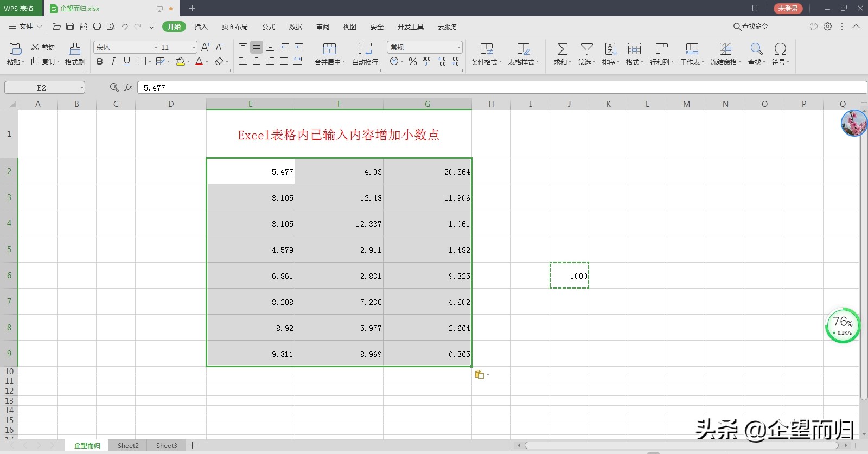Click the Cut (剪切) scissors button
868x454 pixels.
(43, 48)
